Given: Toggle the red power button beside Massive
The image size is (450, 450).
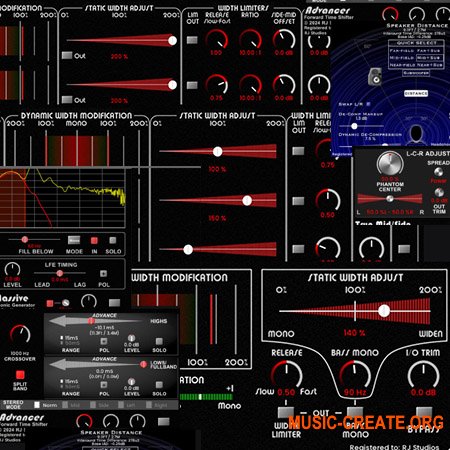Looking at the screenshot, I should pyautogui.click(x=50, y=303).
